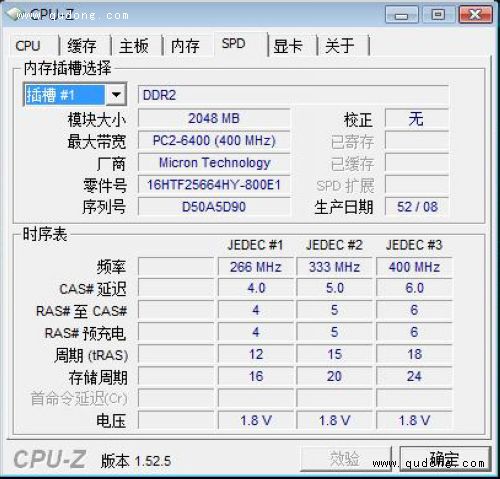Click the CPU-Z logo at bottom
The height and width of the screenshot is (479, 500).
coord(50,459)
